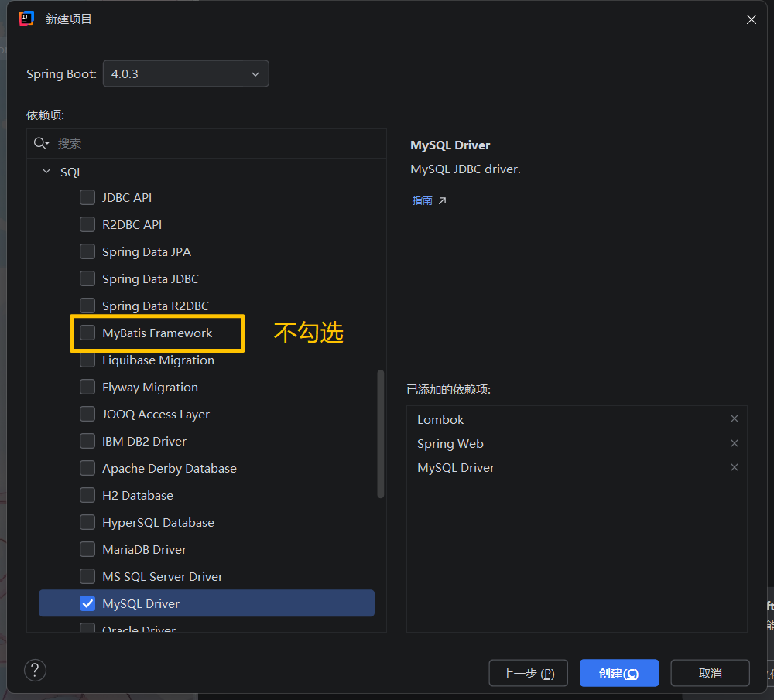Click the 上一步 previous button
This screenshot has height=700, width=774.
pos(528,673)
